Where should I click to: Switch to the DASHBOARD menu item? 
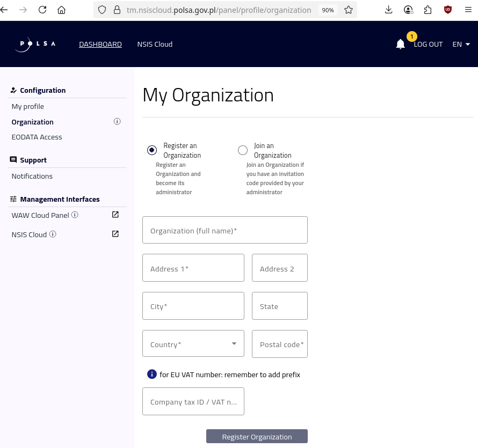click(100, 44)
